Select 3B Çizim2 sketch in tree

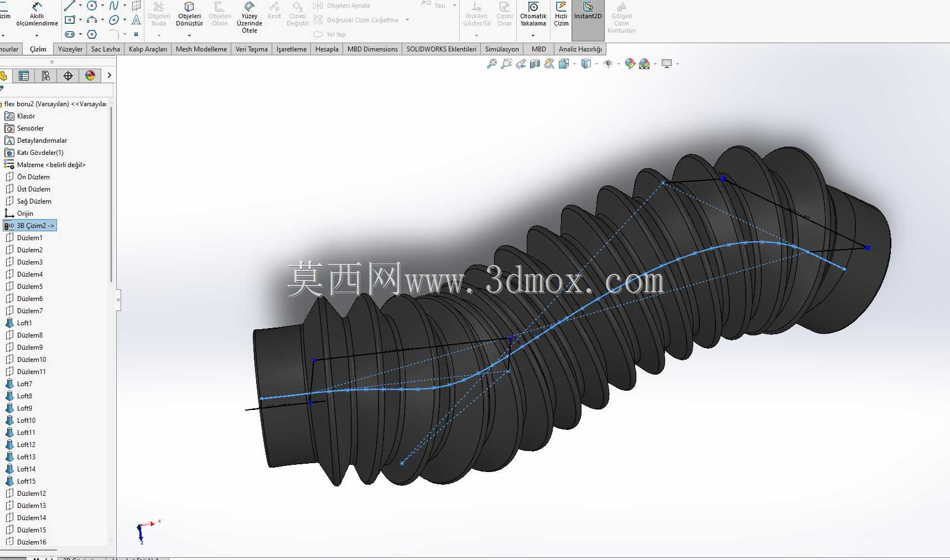tap(30, 226)
